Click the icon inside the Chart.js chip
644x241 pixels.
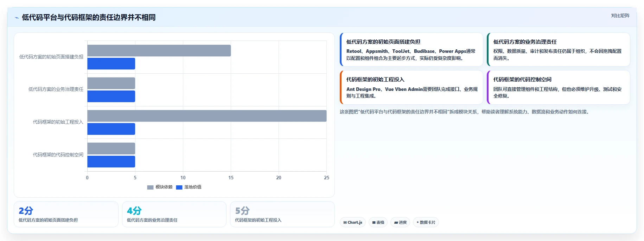(345, 222)
